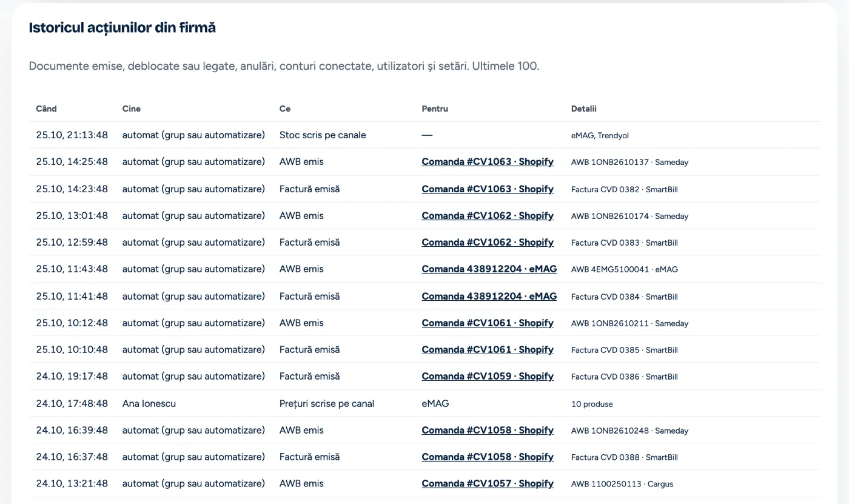Image resolution: width=849 pixels, height=504 pixels.
Task: Click the Pentru column header
Action: coord(435,109)
